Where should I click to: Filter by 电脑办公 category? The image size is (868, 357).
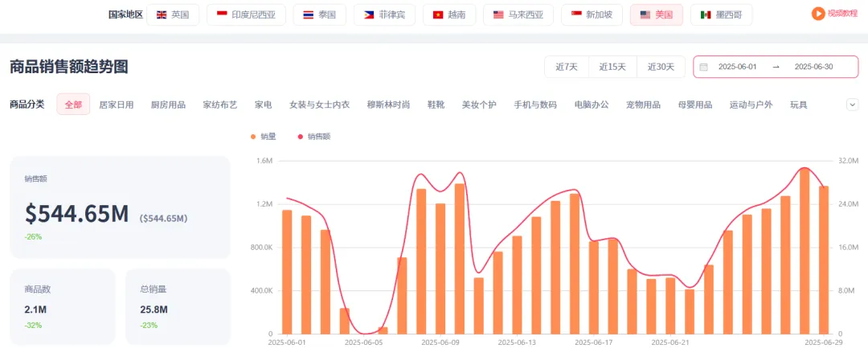(592, 105)
